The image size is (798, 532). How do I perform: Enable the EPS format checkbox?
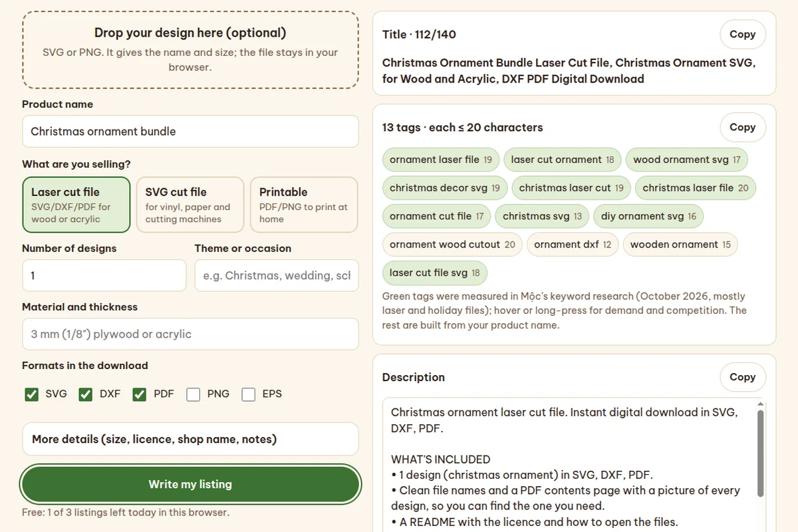pyautogui.click(x=248, y=394)
